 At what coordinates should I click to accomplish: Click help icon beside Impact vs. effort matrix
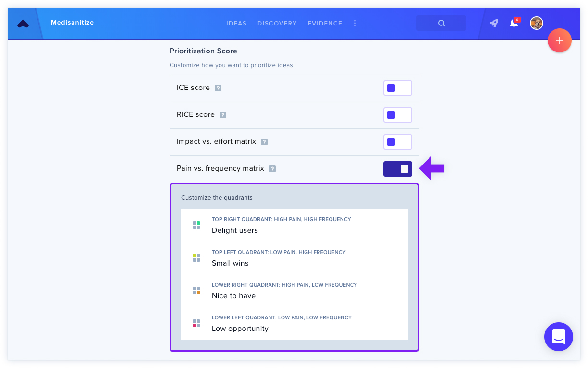[264, 142]
